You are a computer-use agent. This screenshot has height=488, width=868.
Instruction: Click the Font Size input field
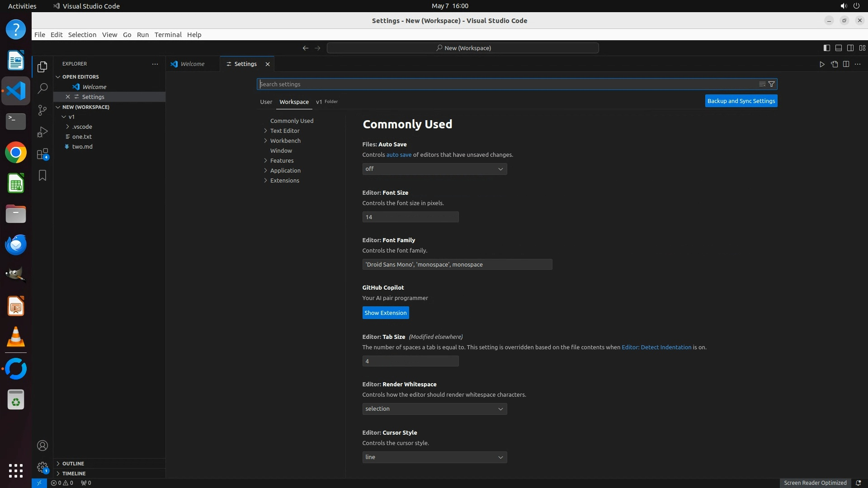click(x=410, y=217)
